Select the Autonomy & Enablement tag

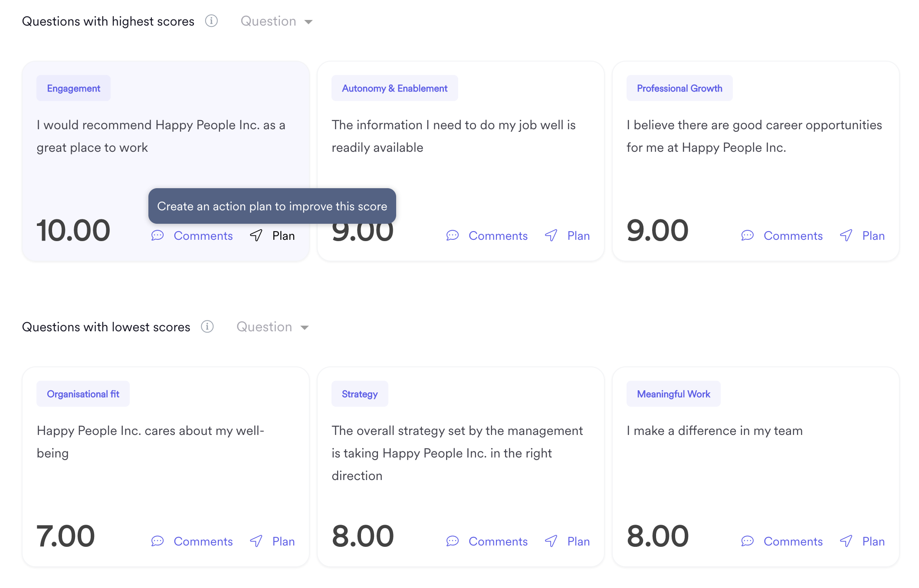tap(394, 88)
